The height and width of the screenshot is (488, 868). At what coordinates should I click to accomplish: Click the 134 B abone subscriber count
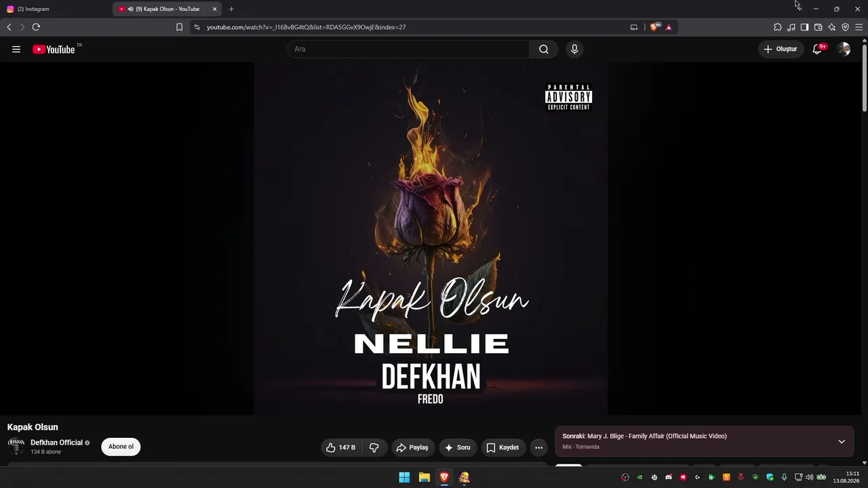[x=45, y=452]
